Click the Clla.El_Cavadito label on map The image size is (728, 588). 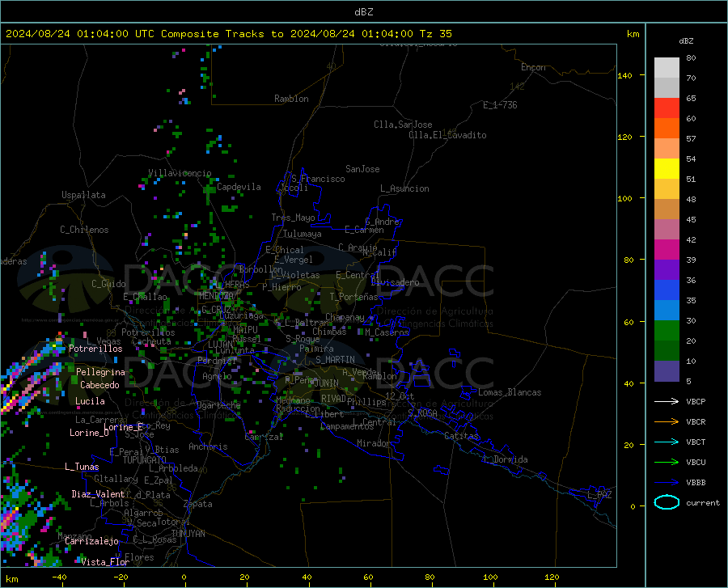pyautogui.click(x=447, y=135)
